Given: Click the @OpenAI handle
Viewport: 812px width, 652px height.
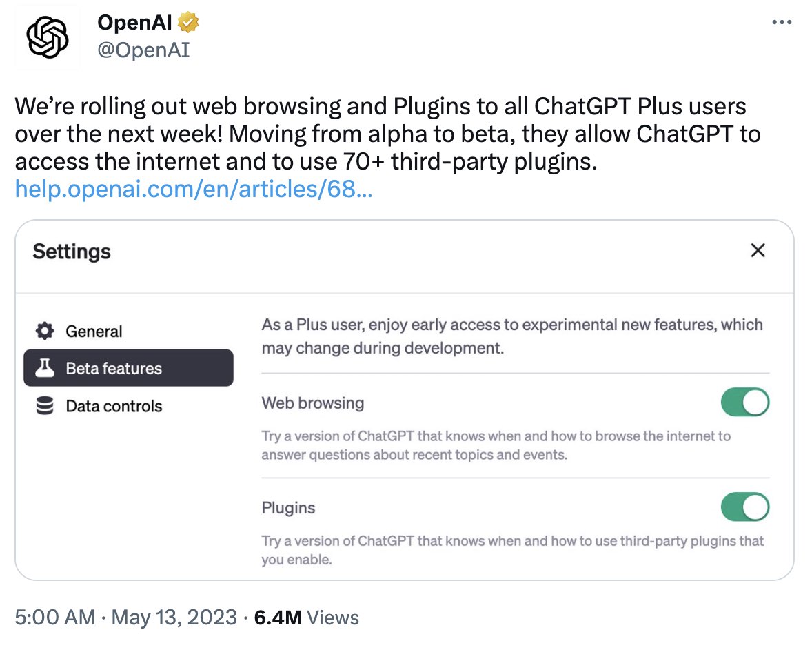Looking at the screenshot, I should point(143,50).
